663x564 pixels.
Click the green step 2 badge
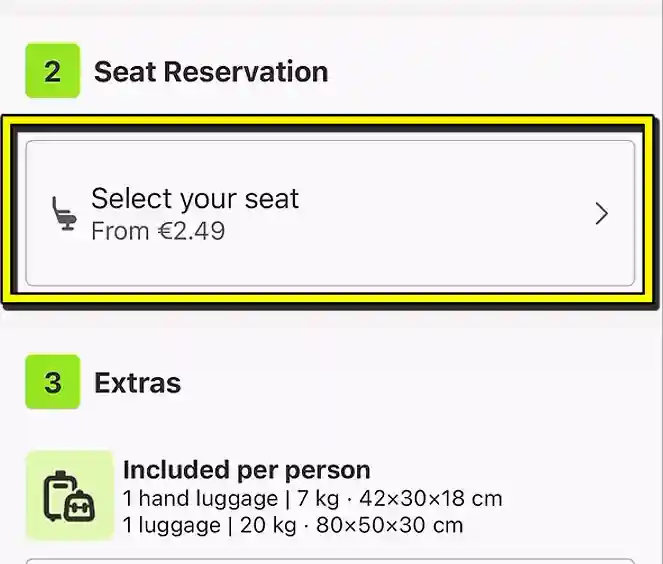point(52,72)
